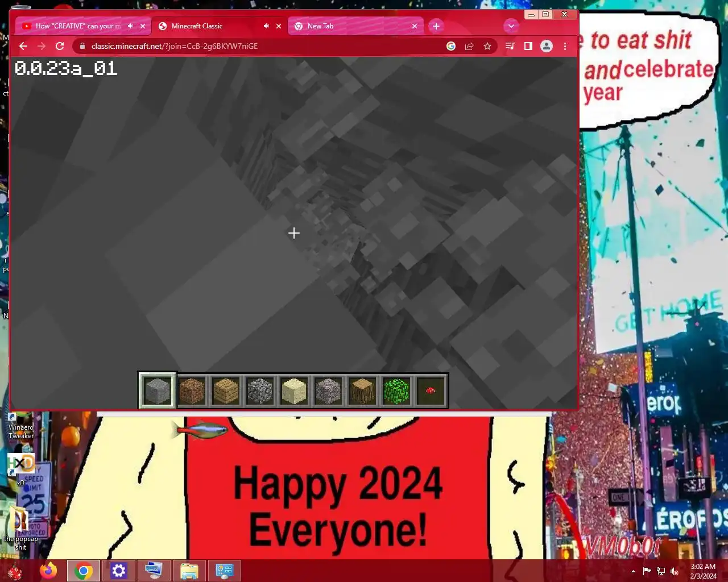Open network status tray icon
The height and width of the screenshot is (582, 728).
pos(661,571)
